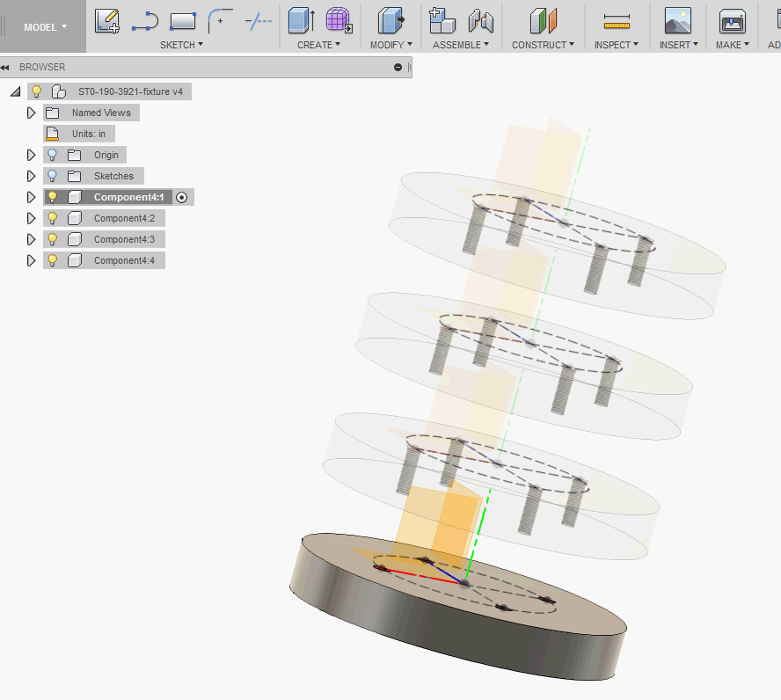This screenshot has height=700, width=781.
Task: Toggle the activate radio button for Component4:1
Action: click(x=182, y=198)
